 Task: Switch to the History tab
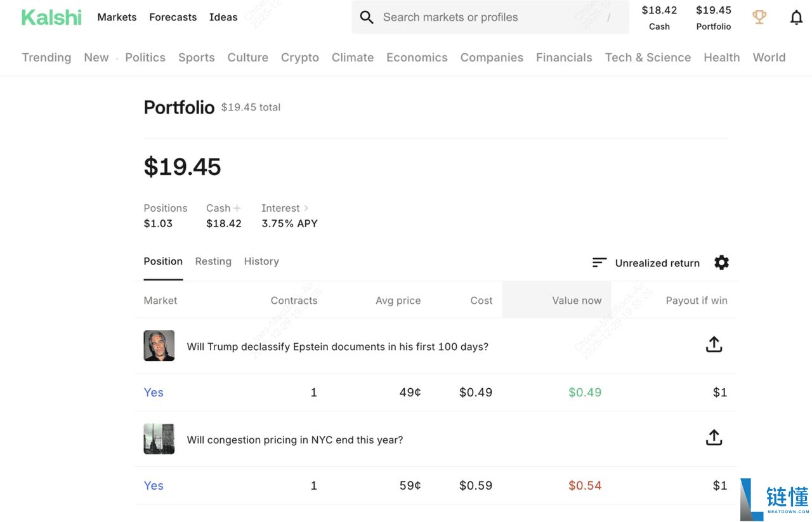(x=261, y=261)
